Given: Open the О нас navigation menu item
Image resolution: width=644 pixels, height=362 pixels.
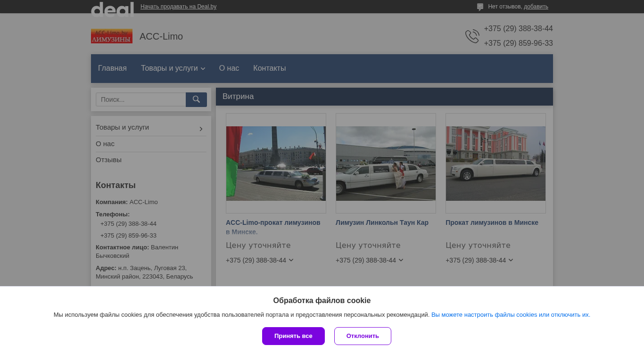Looking at the screenshot, I should pyautogui.click(x=229, y=68).
